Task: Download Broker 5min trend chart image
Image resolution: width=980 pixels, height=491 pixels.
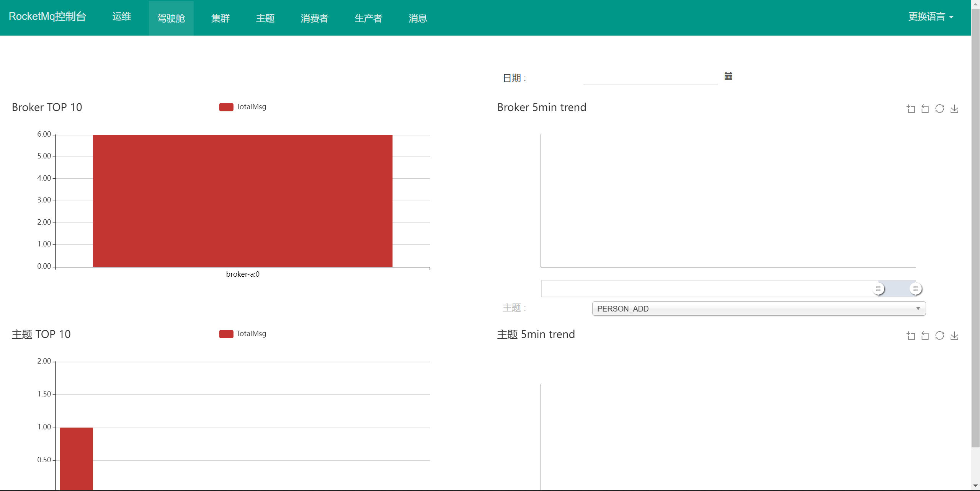Action: pyautogui.click(x=954, y=109)
